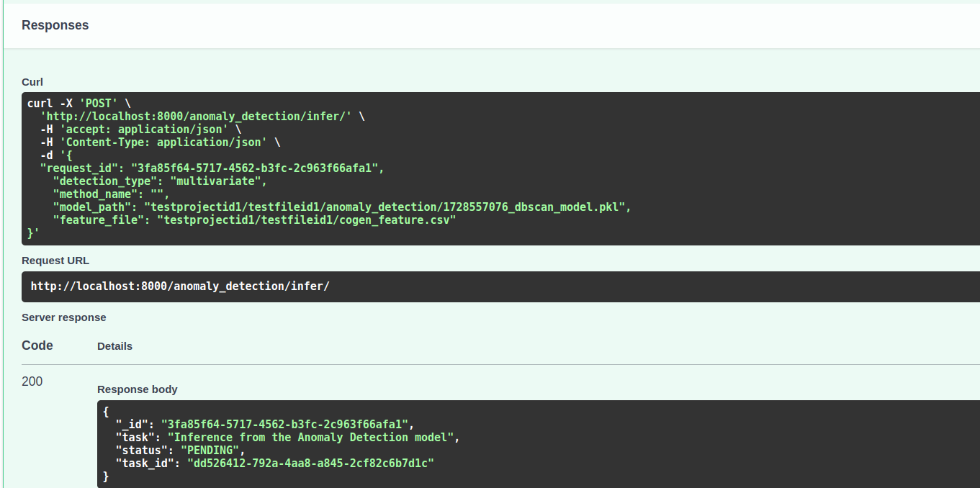The height and width of the screenshot is (488, 980).
Task: Click the feature_file cogen_feature.csv value
Action: (307, 220)
